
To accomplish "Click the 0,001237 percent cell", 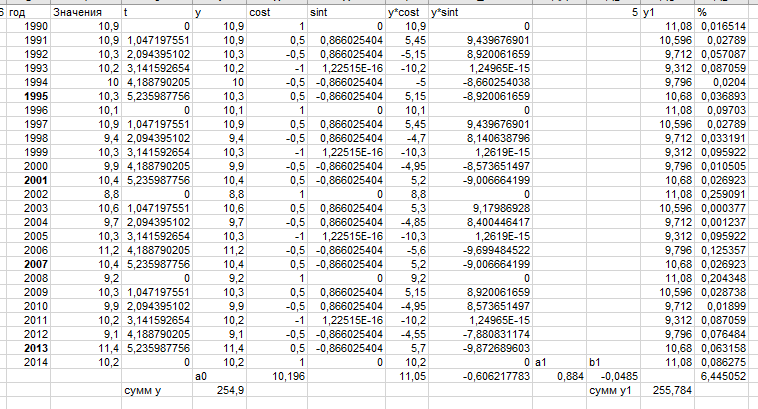I will point(722,222).
